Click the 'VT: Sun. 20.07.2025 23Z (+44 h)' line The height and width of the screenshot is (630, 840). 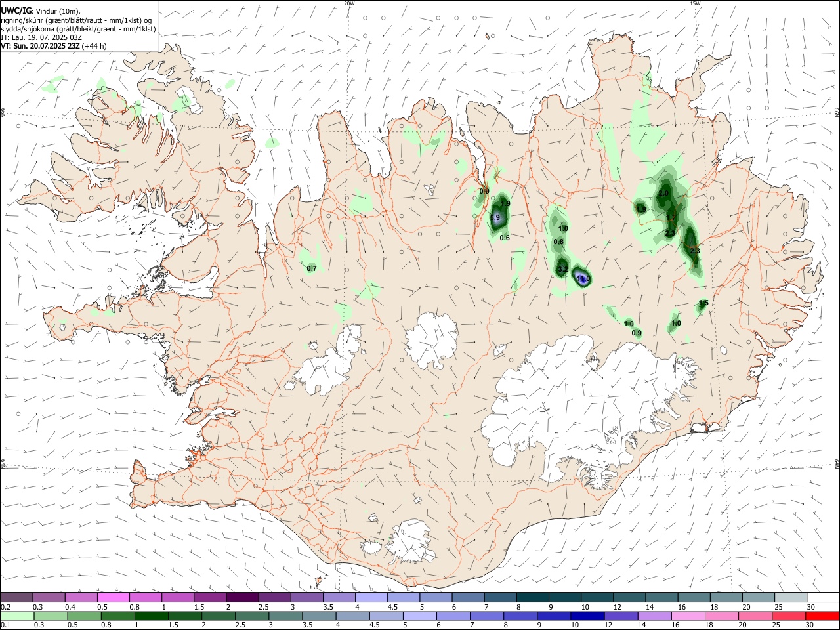click(x=54, y=46)
